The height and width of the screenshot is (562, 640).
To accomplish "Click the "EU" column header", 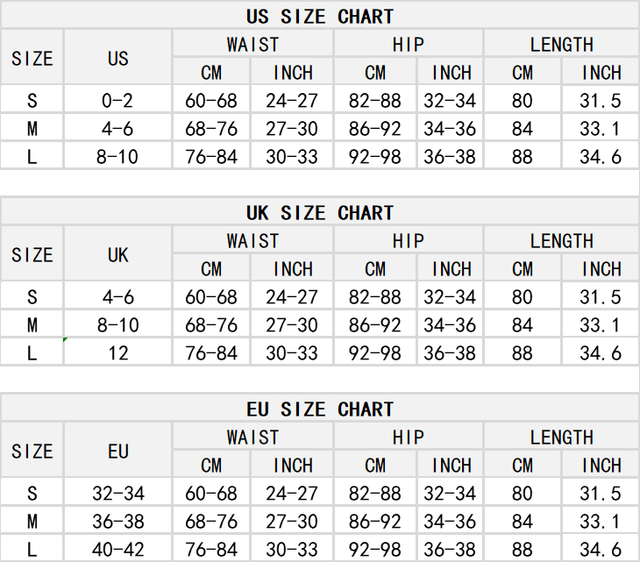I will [118, 451].
